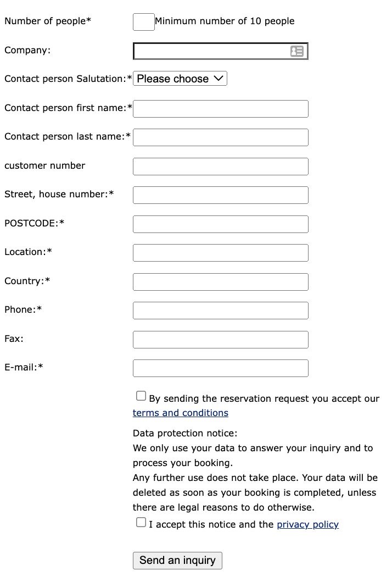Check the privacy policy notice checkbox
The height and width of the screenshot is (587, 392).
click(x=141, y=522)
